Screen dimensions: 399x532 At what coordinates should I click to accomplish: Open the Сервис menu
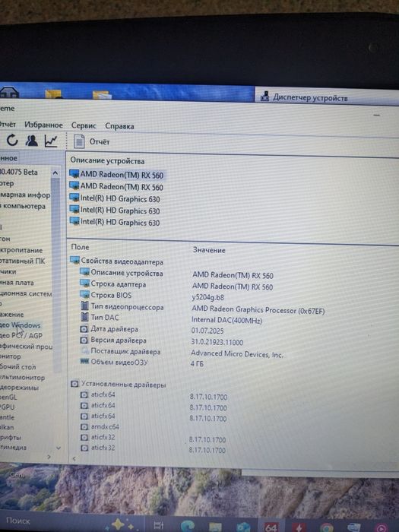(84, 126)
